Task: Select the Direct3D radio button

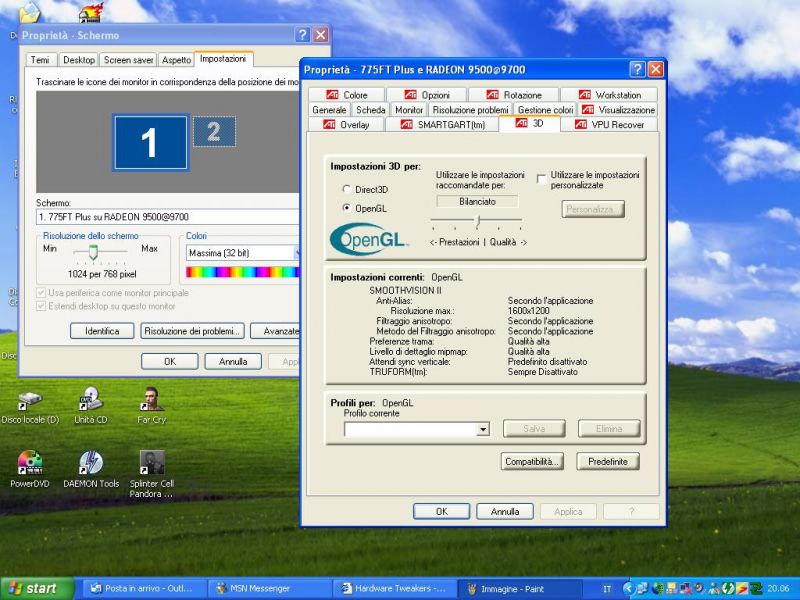Action: (x=346, y=189)
